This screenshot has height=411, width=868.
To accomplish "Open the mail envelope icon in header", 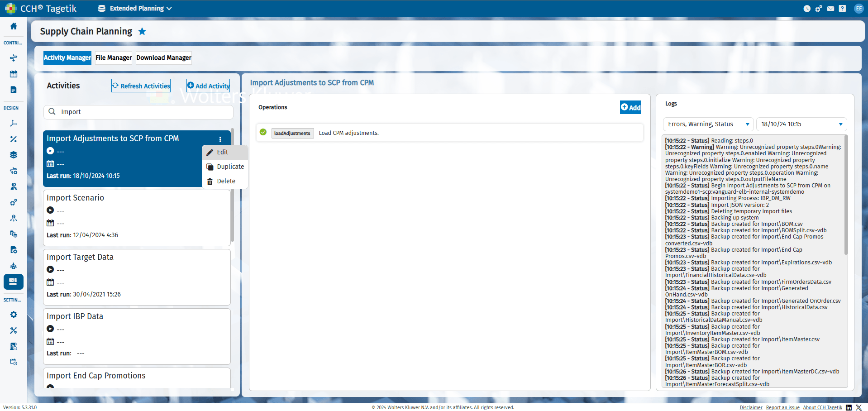I will pos(830,9).
